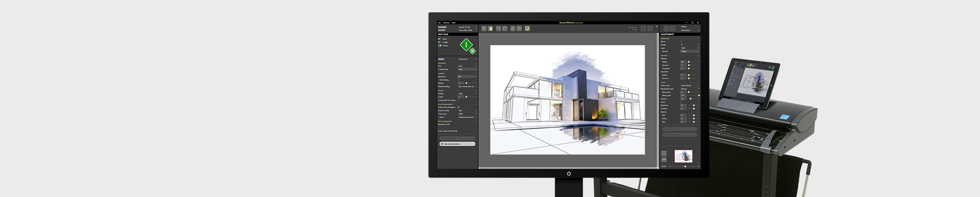Check the Anti-aliasing checkbox
The height and width of the screenshot is (197, 980).
pyautogui.click(x=459, y=80)
